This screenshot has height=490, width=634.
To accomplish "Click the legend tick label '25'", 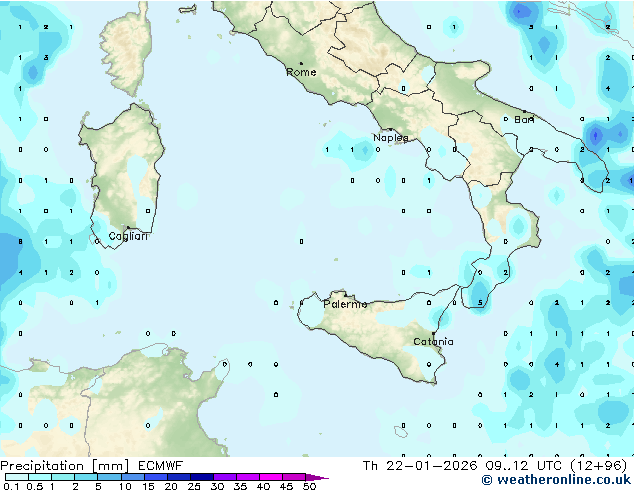I will pos(194,486).
